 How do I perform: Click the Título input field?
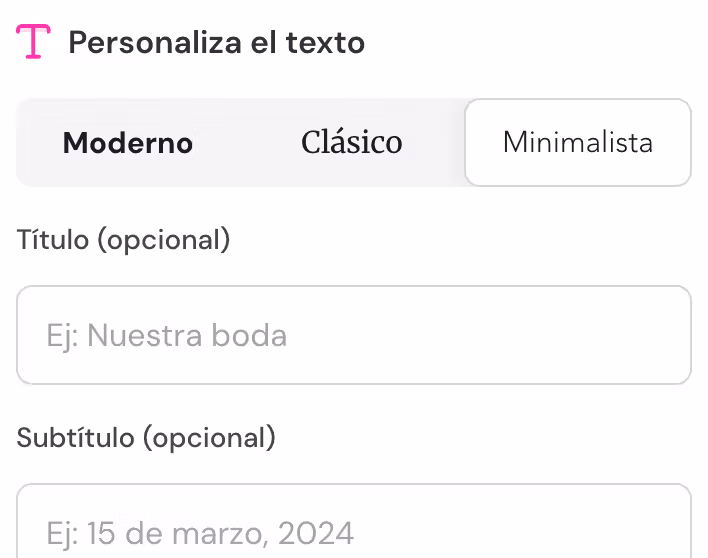[x=354, y=335]
